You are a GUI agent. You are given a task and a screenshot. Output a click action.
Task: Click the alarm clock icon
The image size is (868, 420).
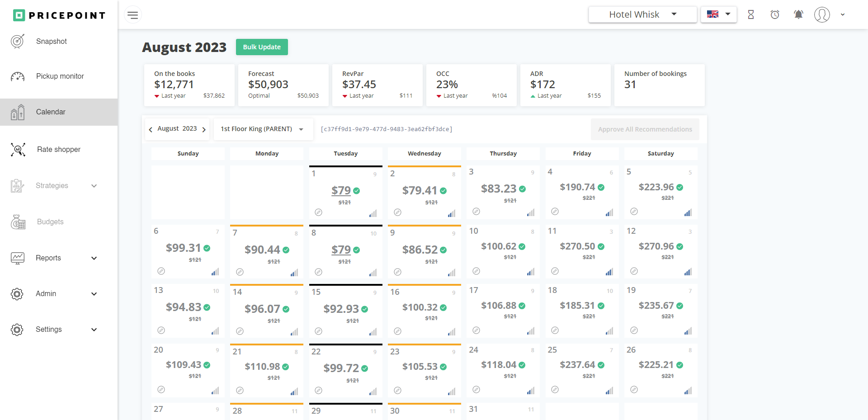click(775, 14)
